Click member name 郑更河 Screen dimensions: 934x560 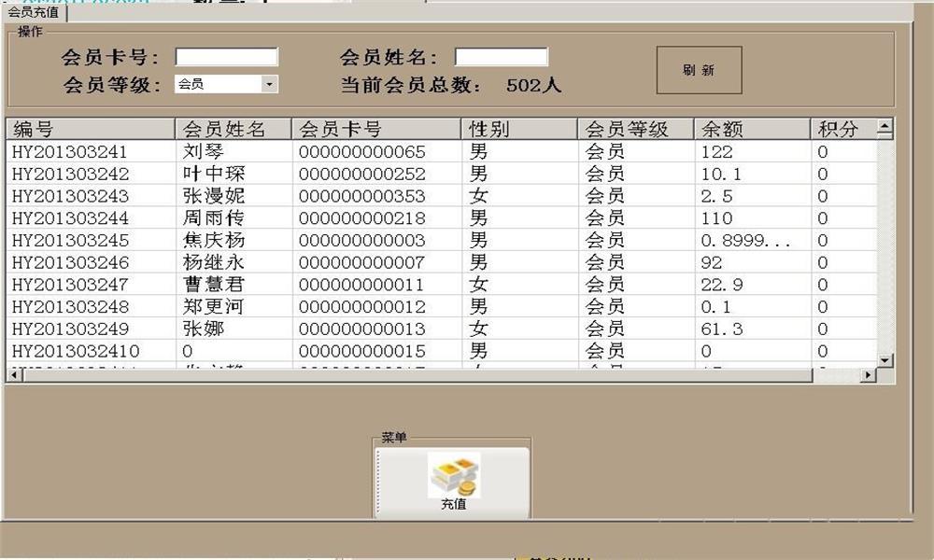(213, 306)
